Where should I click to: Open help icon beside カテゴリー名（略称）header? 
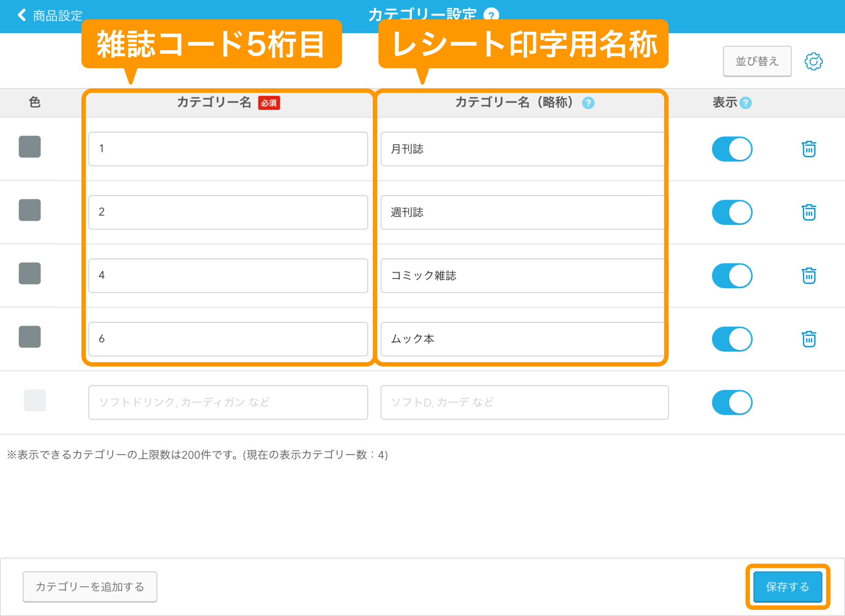[588, 103]
